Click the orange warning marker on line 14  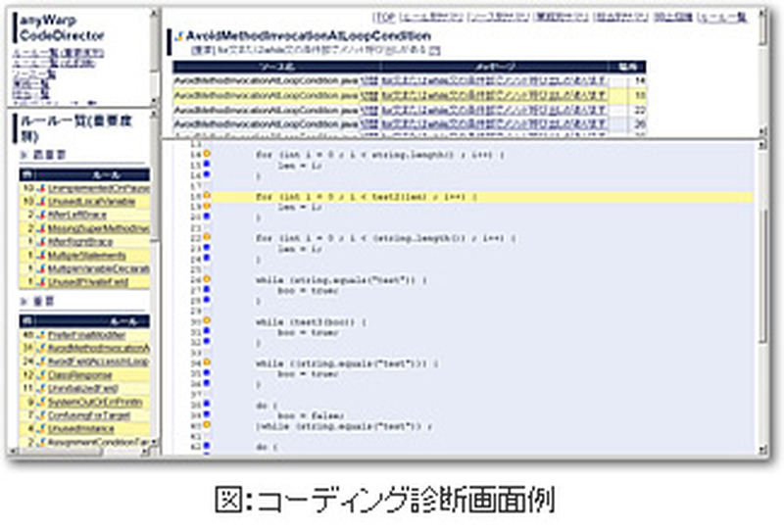[x=207, y=155]
